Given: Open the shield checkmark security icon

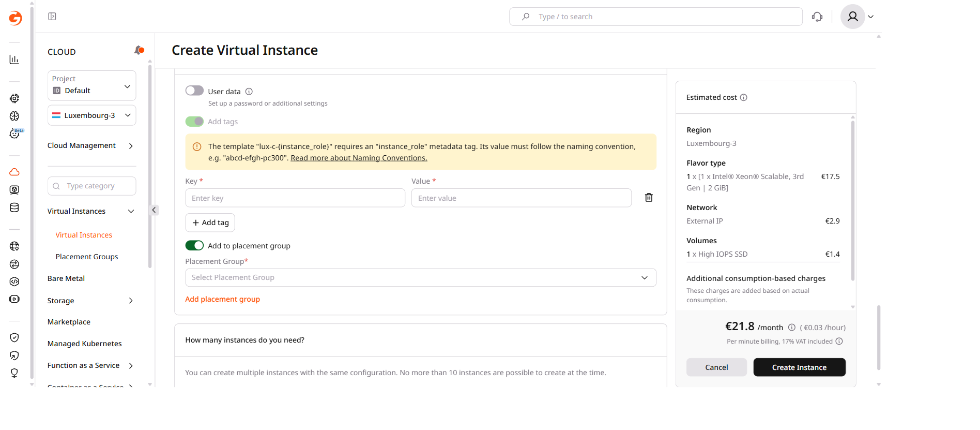Looking at the screenshot, I should [x=14, y=337].
